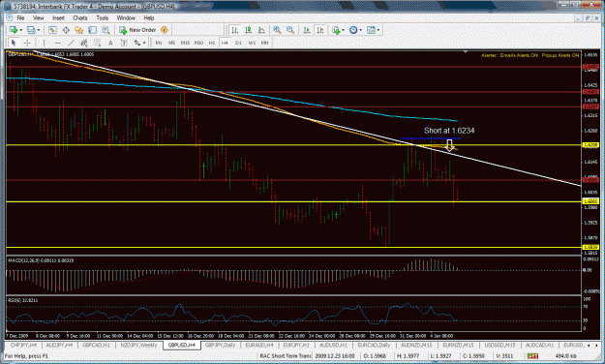Click the Arrows drawing tool icon

coord(137,43)
